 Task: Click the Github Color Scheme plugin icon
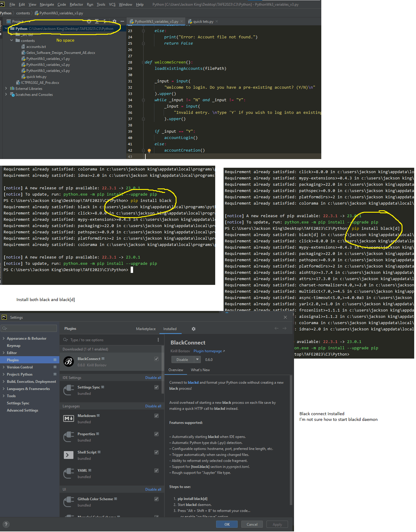click(69, 502)
